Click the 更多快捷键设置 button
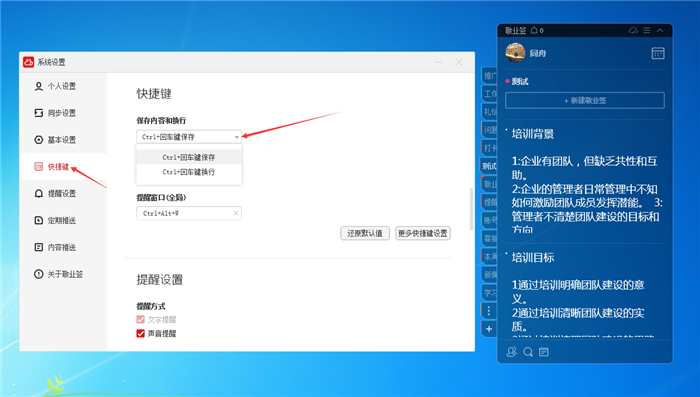700x397 pixels. [x=423, y=233]
